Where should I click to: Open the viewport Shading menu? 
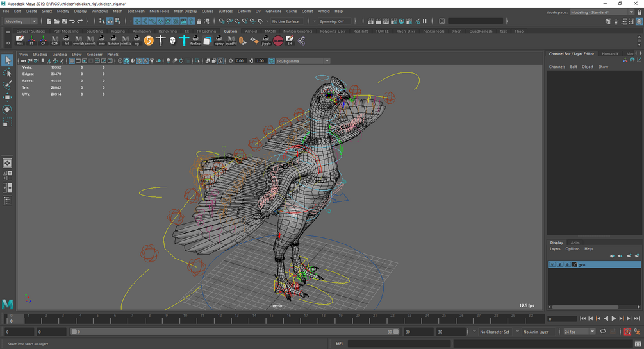40,55
